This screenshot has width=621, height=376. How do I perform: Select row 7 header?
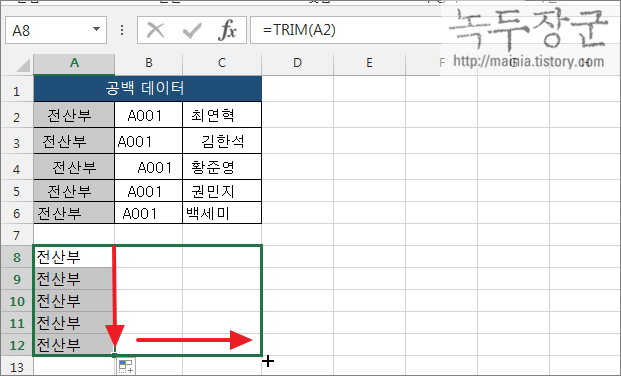tap(17, 236)
